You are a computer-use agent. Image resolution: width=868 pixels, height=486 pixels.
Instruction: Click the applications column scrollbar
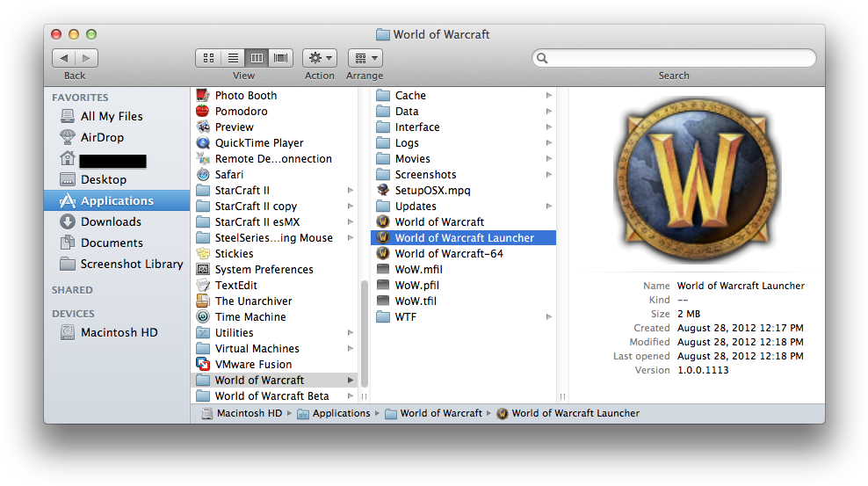365,335
